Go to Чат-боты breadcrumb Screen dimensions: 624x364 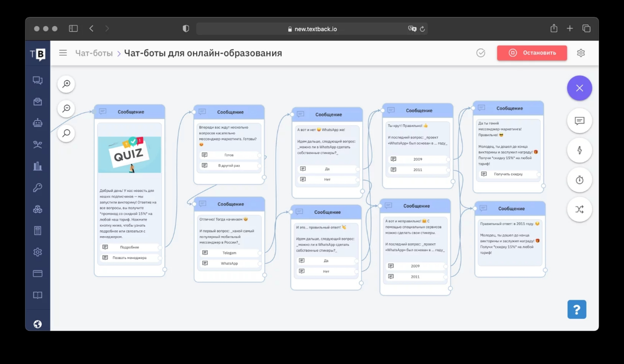click(x=94, y=54)
